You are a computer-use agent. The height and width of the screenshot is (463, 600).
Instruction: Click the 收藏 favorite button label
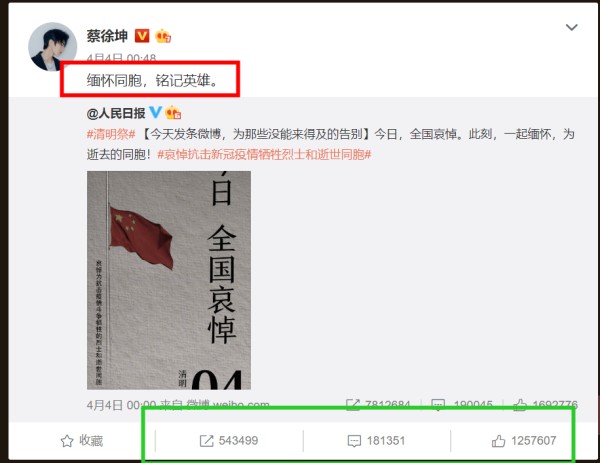click(91, 441)
